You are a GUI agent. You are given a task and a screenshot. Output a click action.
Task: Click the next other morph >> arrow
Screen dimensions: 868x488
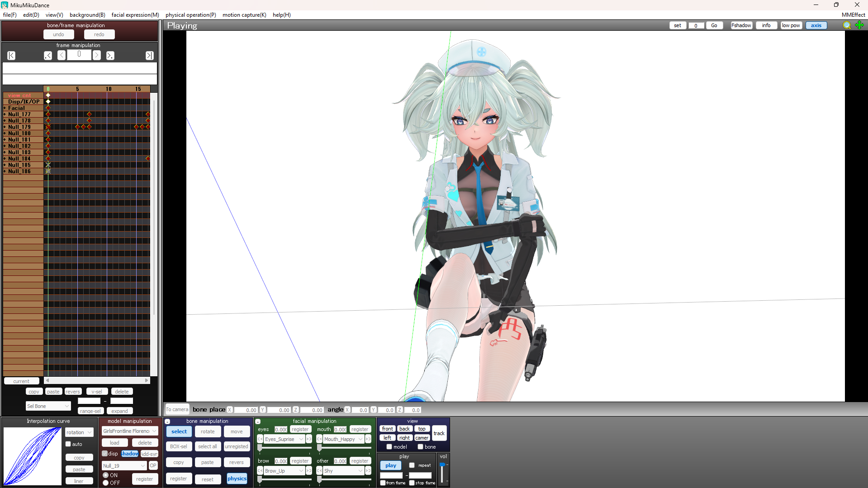[368, 471]
